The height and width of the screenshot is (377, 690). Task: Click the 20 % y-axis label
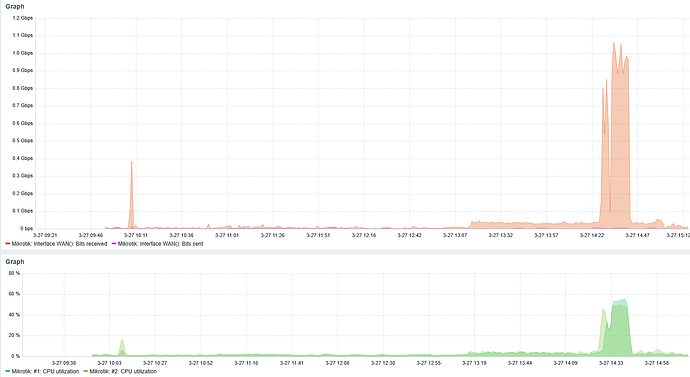tap(15, 335)
